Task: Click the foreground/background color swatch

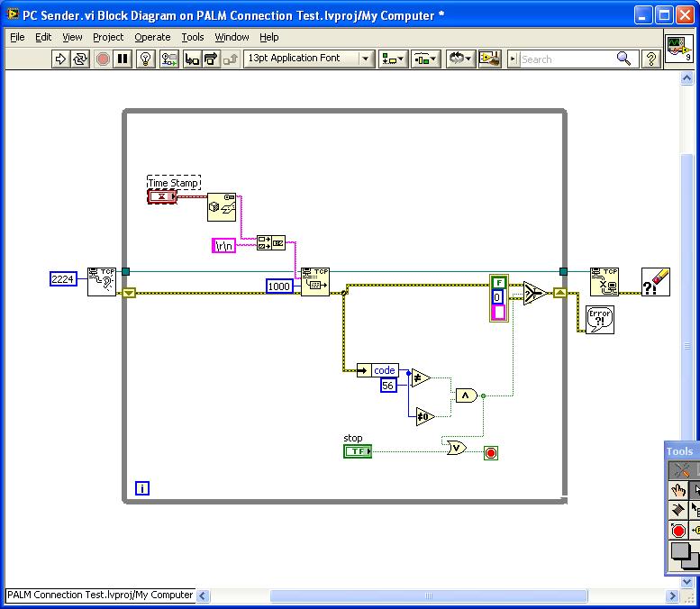Action: [x=683, y=555]
